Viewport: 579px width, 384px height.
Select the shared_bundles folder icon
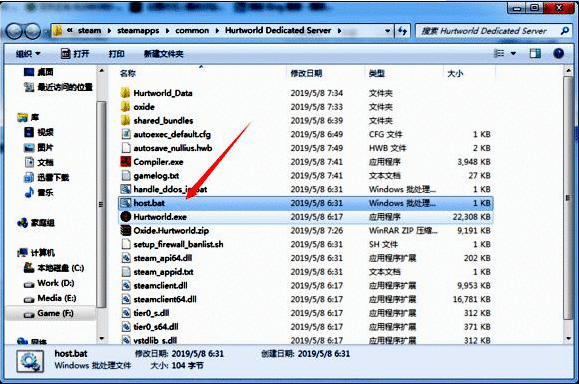click(x=126, y=120)
